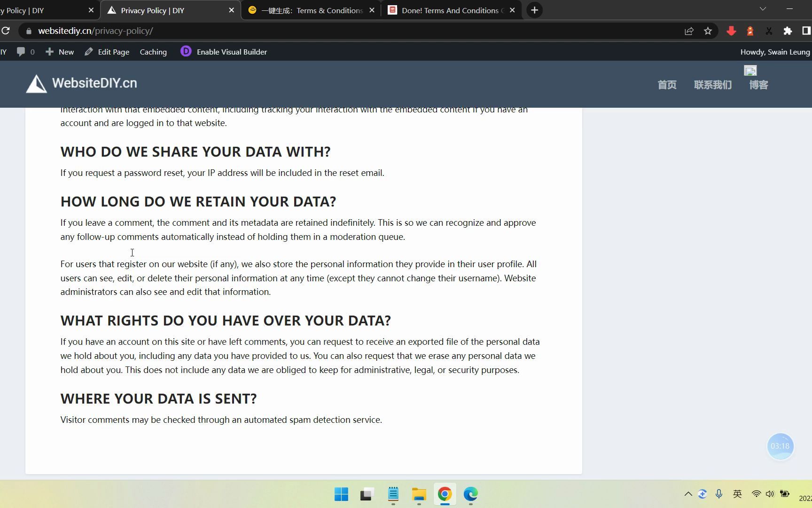
Task: Click the WebsiteDIY.cn triangle logo
Action: coord(37,83)
